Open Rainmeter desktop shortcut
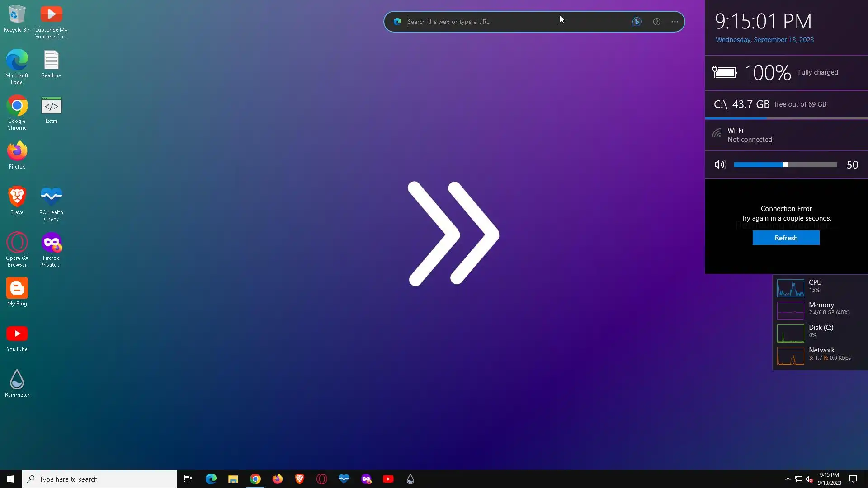868x488 pixels. click(x=17, y=380)
